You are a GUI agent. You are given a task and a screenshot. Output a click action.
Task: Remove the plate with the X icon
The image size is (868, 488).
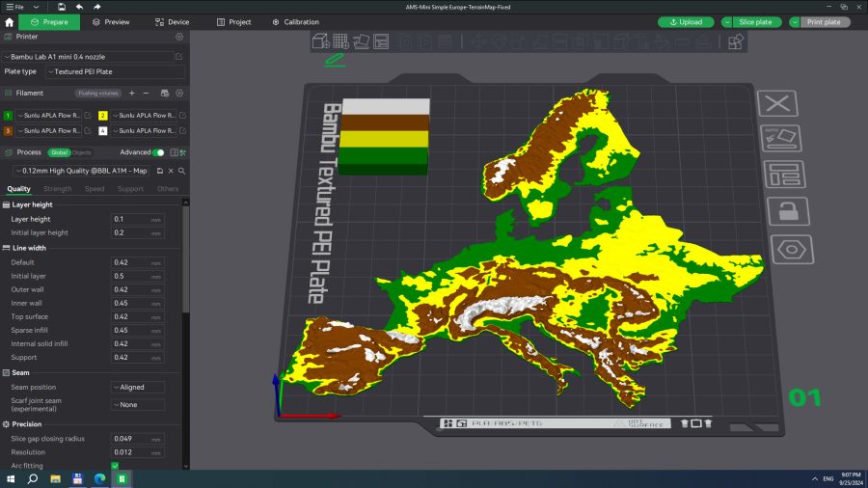tap(777, 103)
